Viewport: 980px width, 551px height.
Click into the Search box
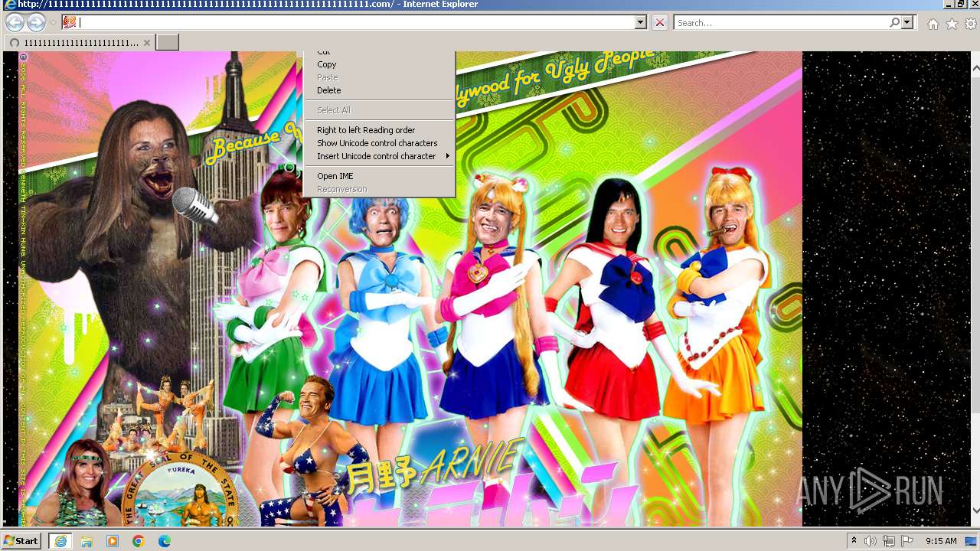click(781, 23)
